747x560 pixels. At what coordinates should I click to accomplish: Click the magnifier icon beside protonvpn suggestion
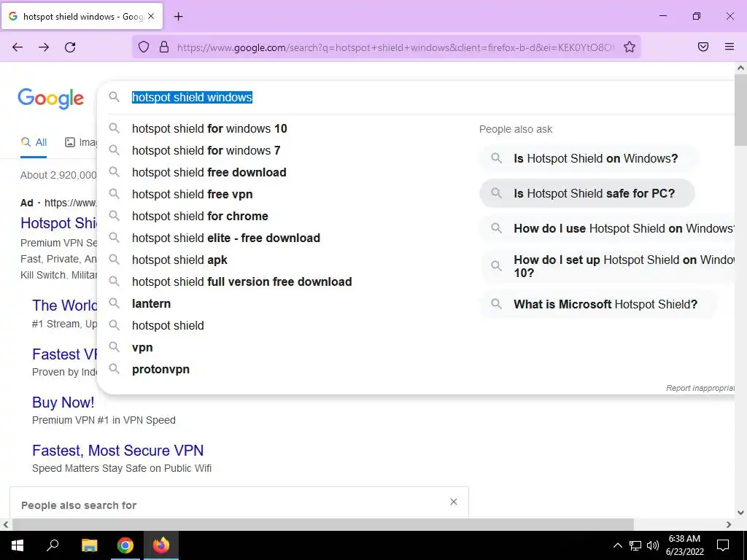(114, 368)
